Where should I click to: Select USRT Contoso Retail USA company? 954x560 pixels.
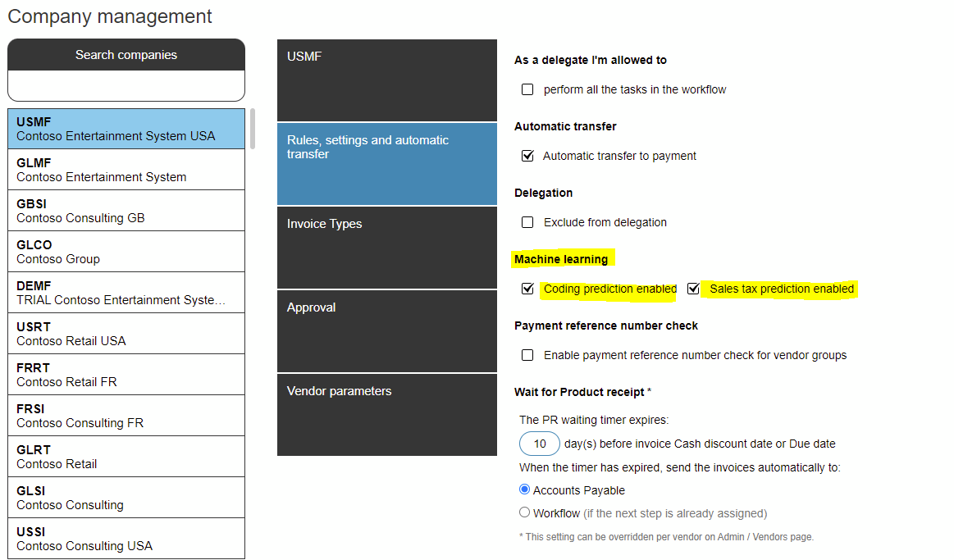(126, 334)
